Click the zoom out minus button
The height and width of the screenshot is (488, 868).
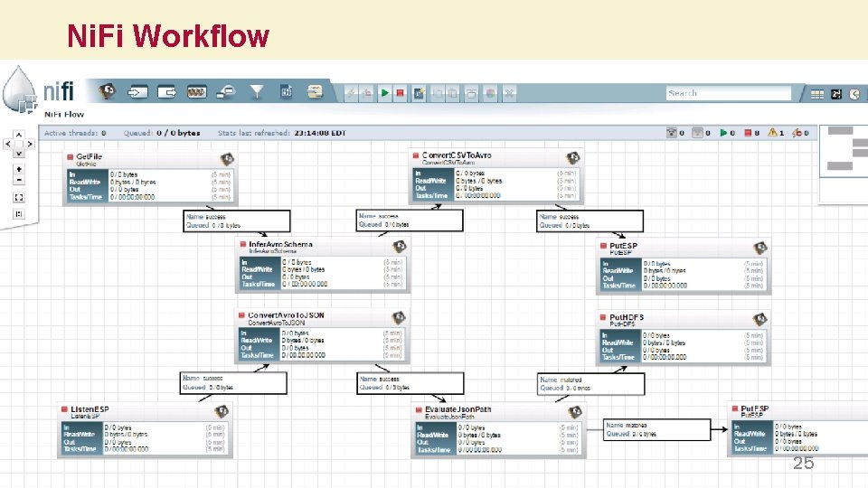click(x=19, y=180)
